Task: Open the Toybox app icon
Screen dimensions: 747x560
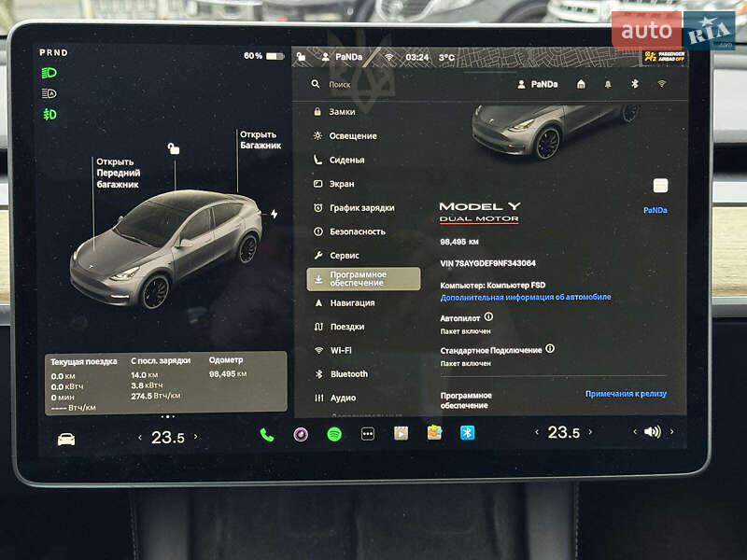Action: coord(435,431)
